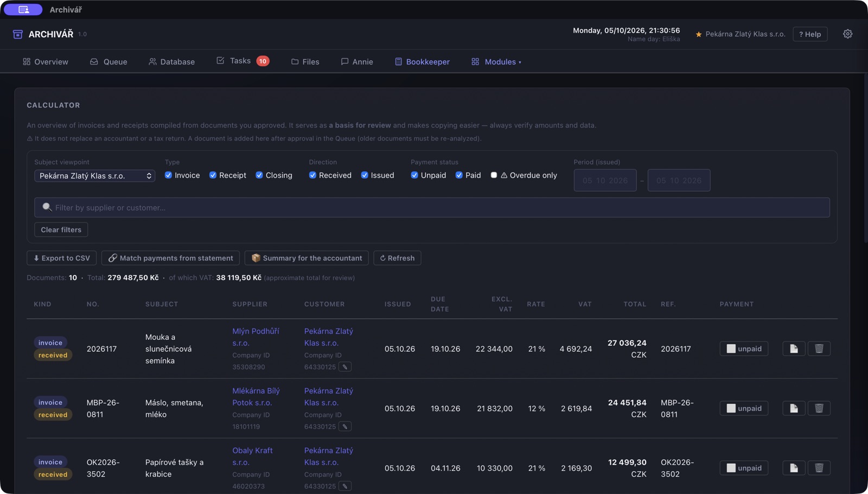Image resolution: width=868 pixels, height=494 pixels.
Task: Click the purple app icon in title bar
Action: 23,9
